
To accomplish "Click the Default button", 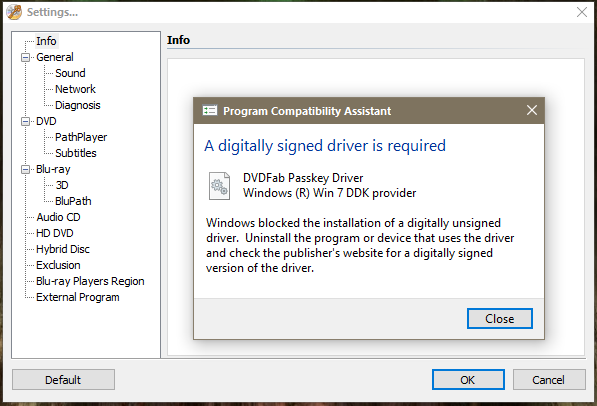I will (63, 380).
